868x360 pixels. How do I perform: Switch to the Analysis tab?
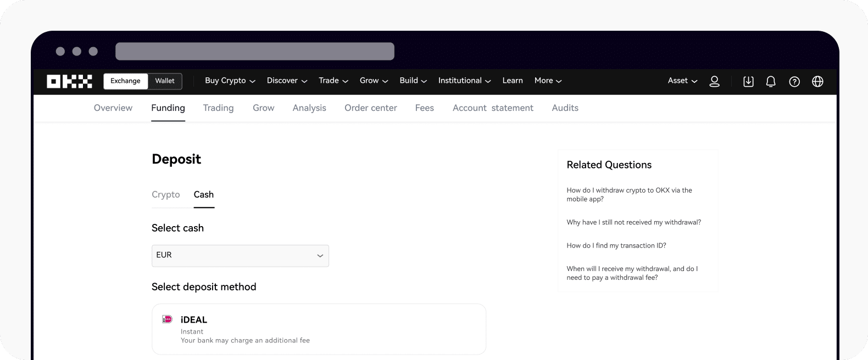coord(309,108)
